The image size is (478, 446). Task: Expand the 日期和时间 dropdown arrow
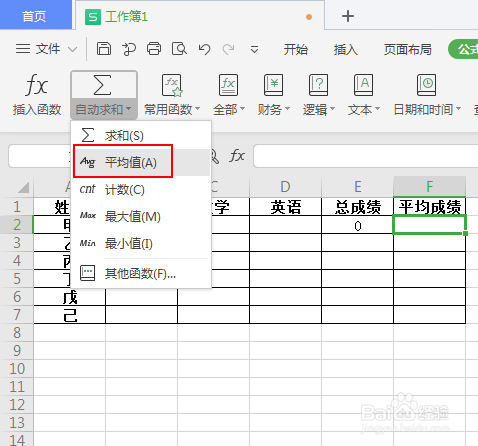click(x=458, y=109)
